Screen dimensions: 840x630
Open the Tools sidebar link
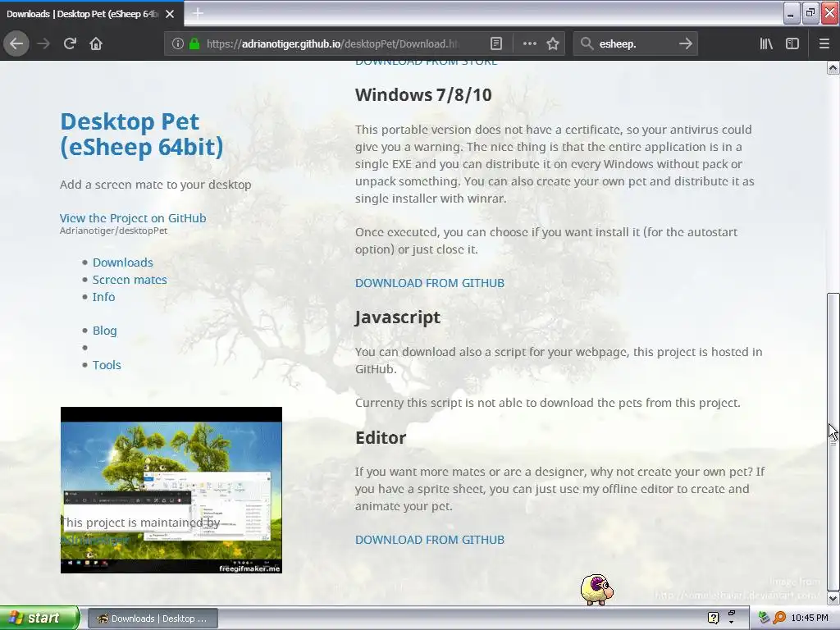(107, 365)
